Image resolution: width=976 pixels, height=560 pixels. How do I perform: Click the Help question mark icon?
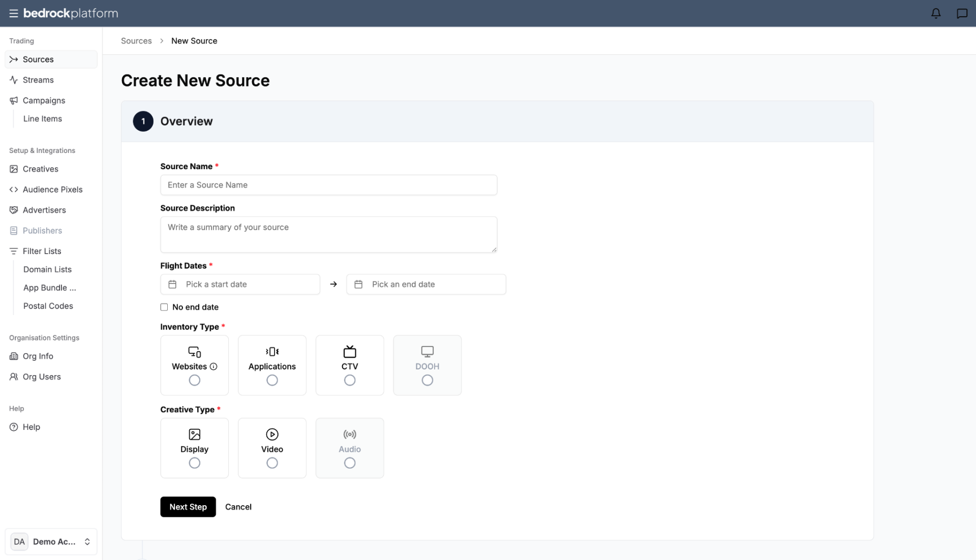[14, 427]
